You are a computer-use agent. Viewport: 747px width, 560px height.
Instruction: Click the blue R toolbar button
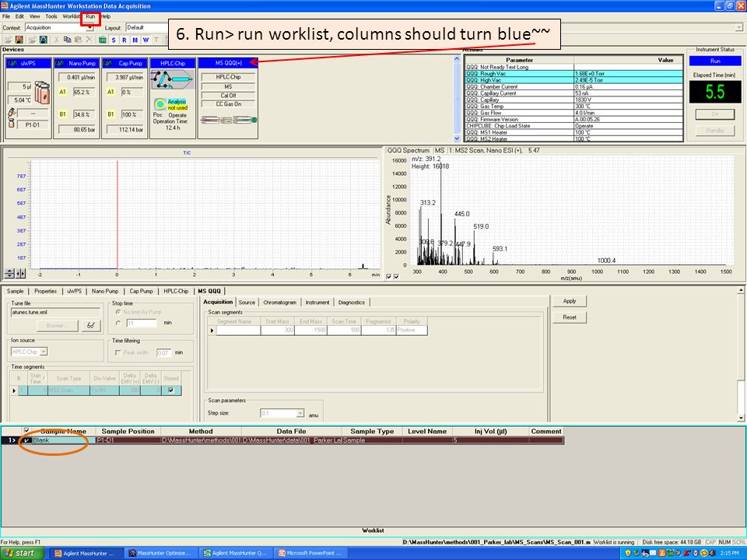pyautogui.click(x=124, y=40)
